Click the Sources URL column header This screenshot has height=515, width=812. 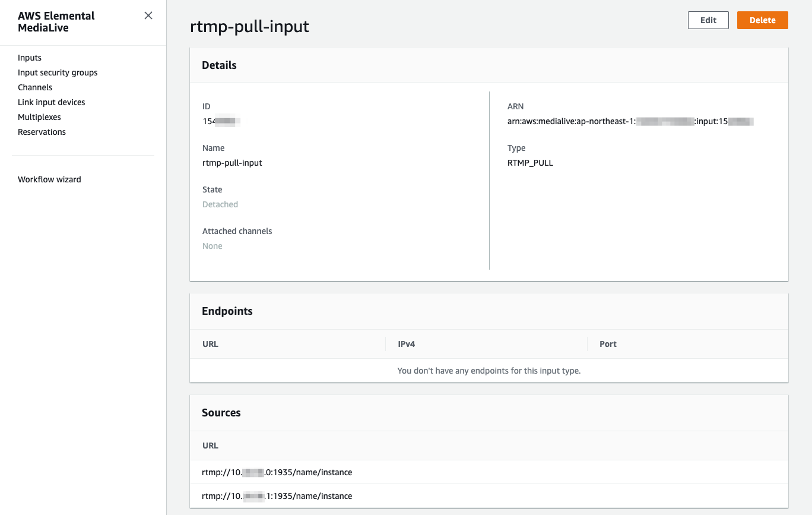click(x=210, y=446)
